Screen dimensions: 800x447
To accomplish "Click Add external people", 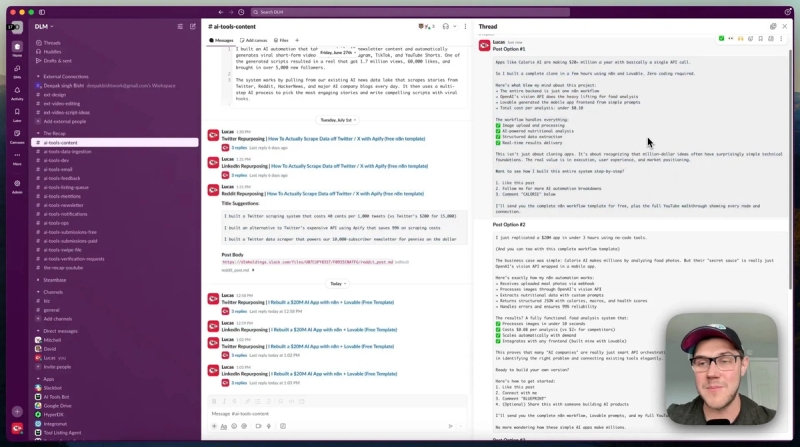I will tap(65, 121).
